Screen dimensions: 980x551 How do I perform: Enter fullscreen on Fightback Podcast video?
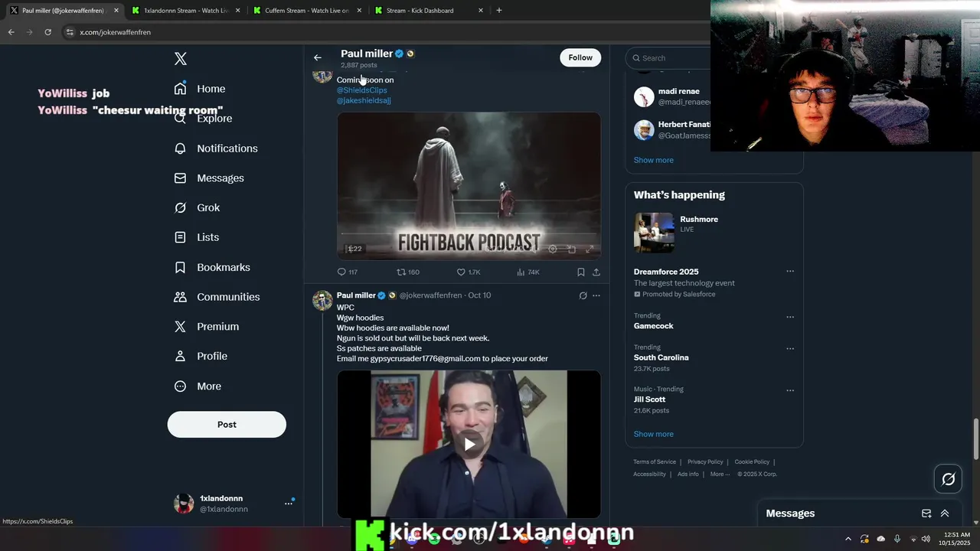tap(590, 249)
